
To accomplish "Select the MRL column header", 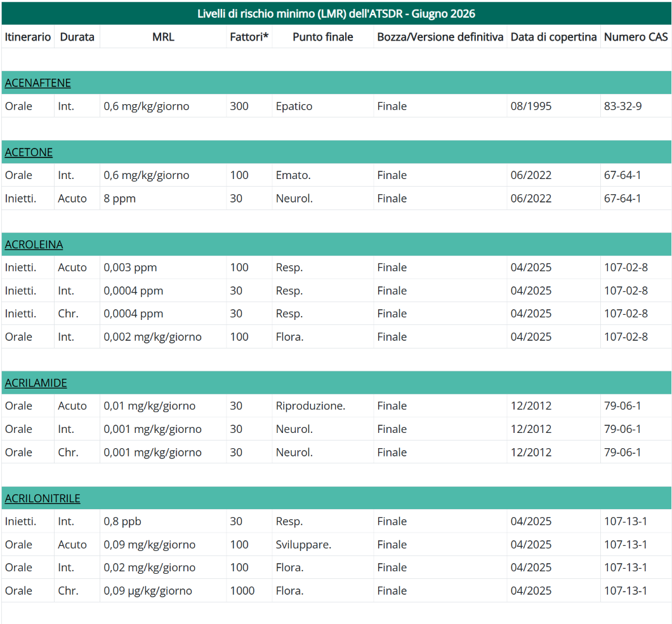I will 163,37.
